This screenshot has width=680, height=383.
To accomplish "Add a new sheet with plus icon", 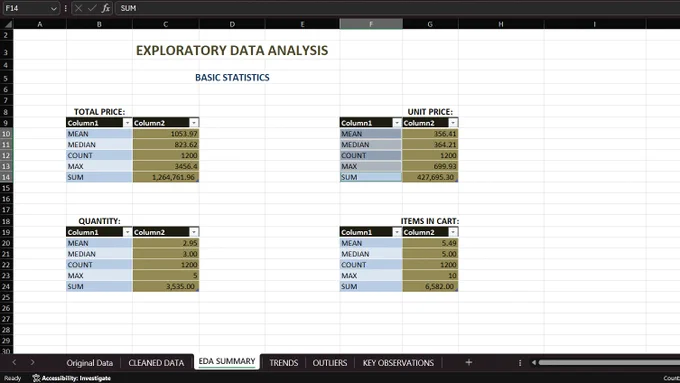I will (x=468, y=362).
